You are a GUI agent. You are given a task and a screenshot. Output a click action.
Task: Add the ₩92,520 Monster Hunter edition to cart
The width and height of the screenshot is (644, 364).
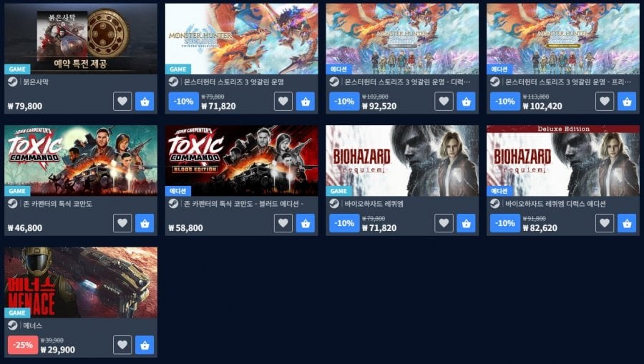466,102
